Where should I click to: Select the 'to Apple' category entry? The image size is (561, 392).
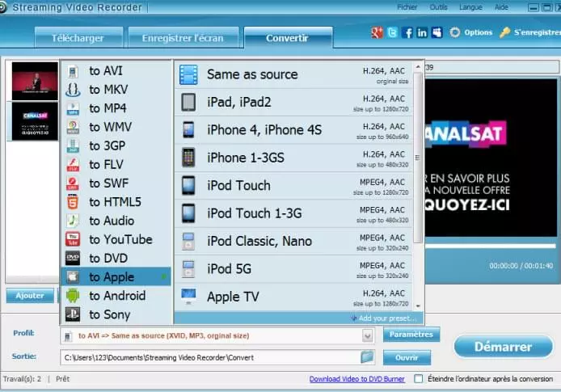click(116, 277)
